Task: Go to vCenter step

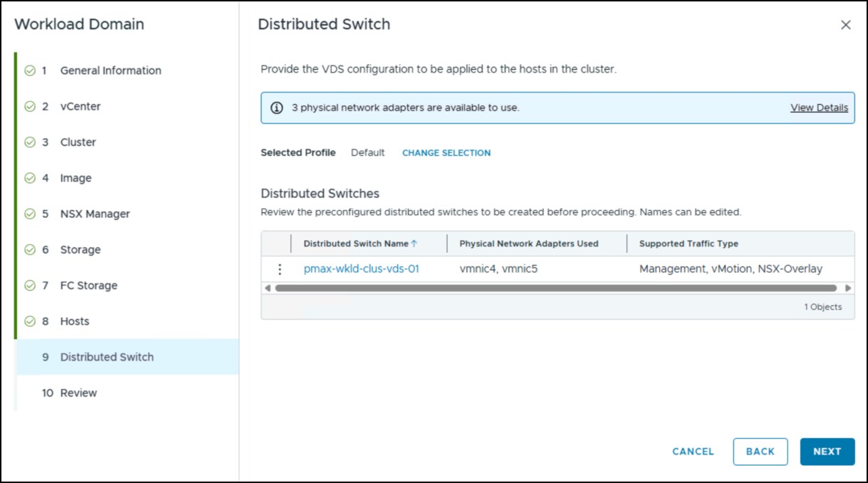Action: pos(80,106)
